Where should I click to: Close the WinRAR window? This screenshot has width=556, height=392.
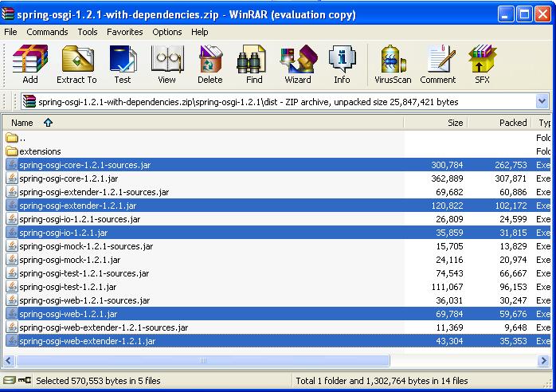[542, 14]
